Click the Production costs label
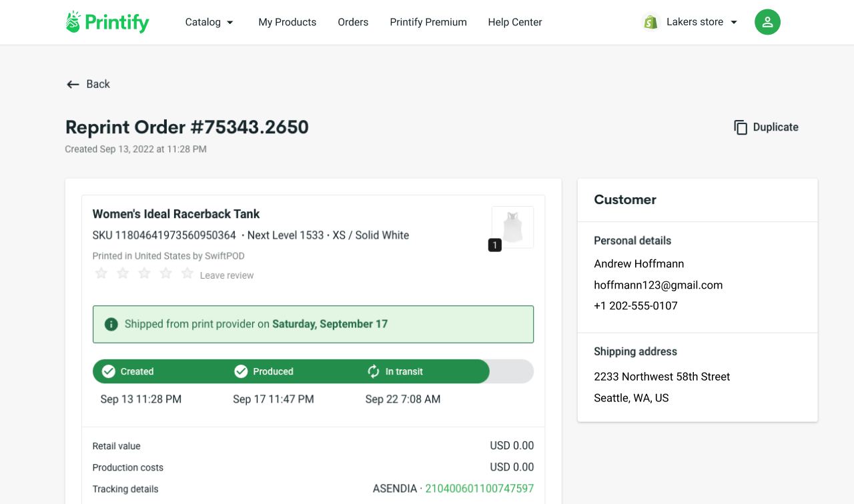Viewport: 854px width, 504px height. (128, 467)
